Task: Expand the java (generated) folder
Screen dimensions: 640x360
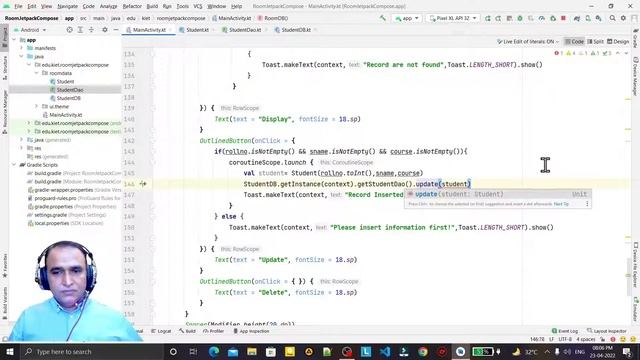Action: click(22, 140)
